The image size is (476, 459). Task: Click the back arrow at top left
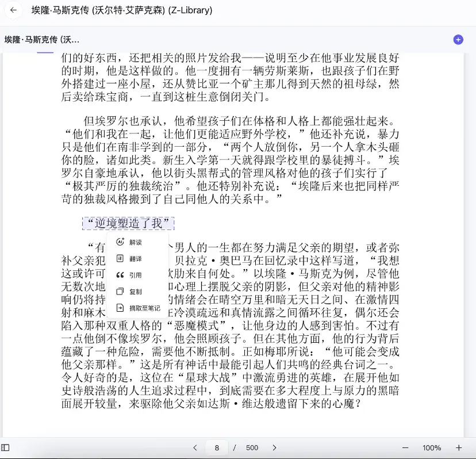(13, 10)
